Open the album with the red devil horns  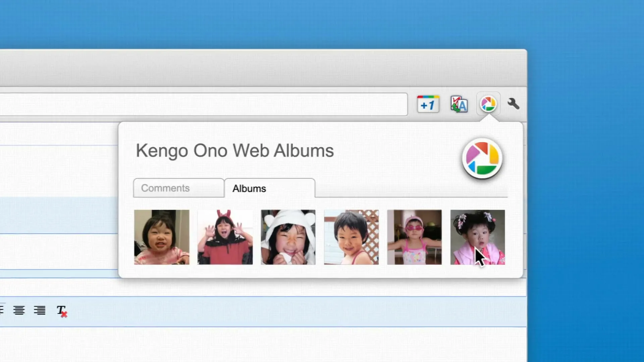[225, 237]
